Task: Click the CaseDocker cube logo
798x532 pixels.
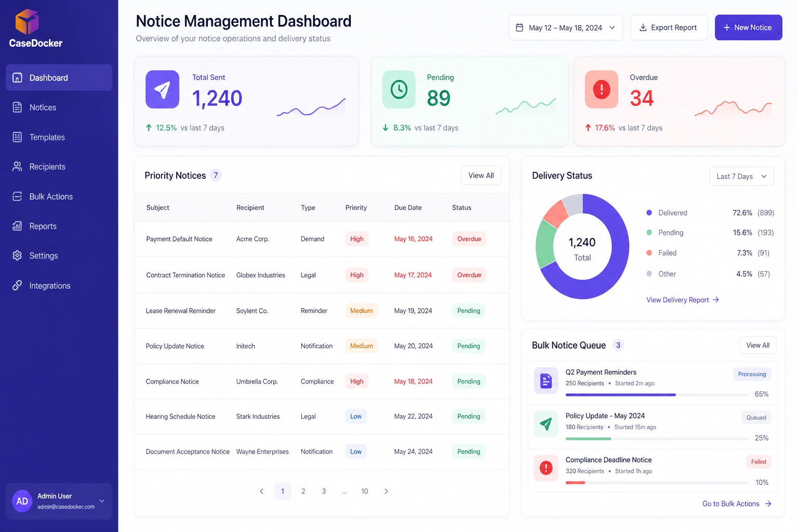Action: [x=27, y=22]
